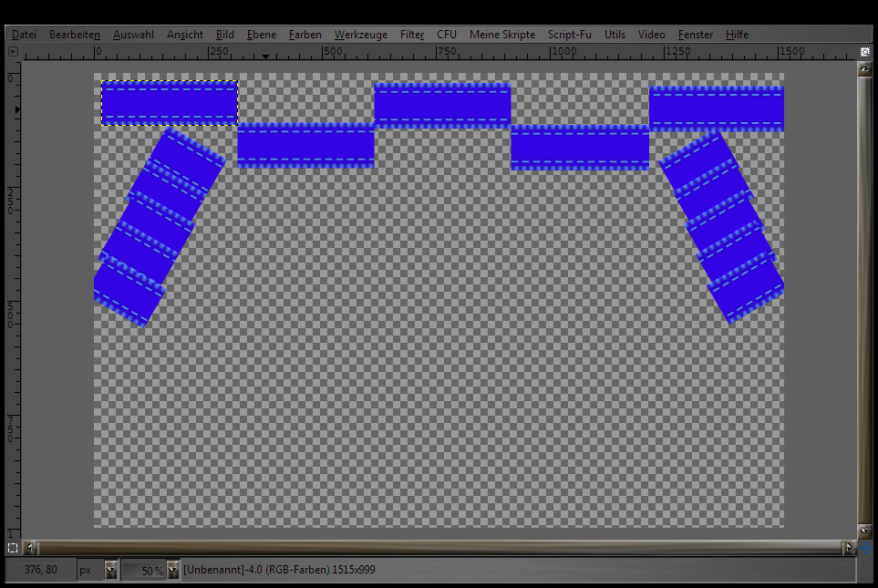Image resolution: width=878 pixels, height=588 pixels.
Task: Open the Hilfe menu
Action: [x=737, y=35]
